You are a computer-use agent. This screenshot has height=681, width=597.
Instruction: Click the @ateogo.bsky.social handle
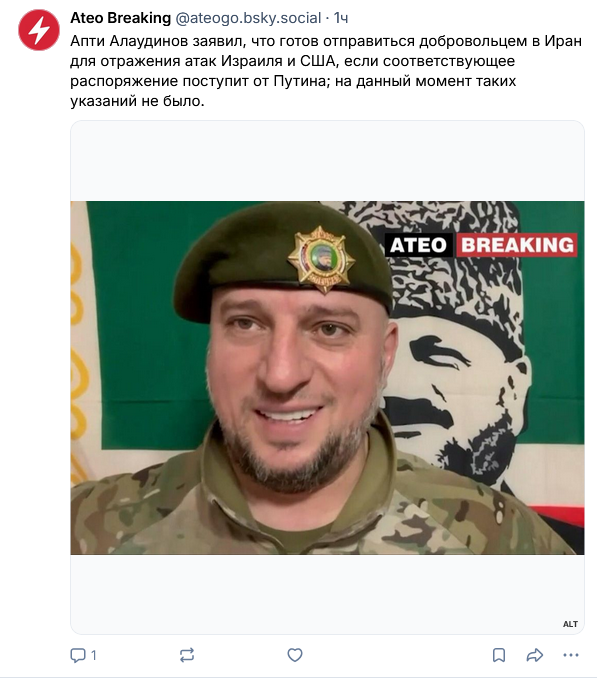tap(248, 18)
